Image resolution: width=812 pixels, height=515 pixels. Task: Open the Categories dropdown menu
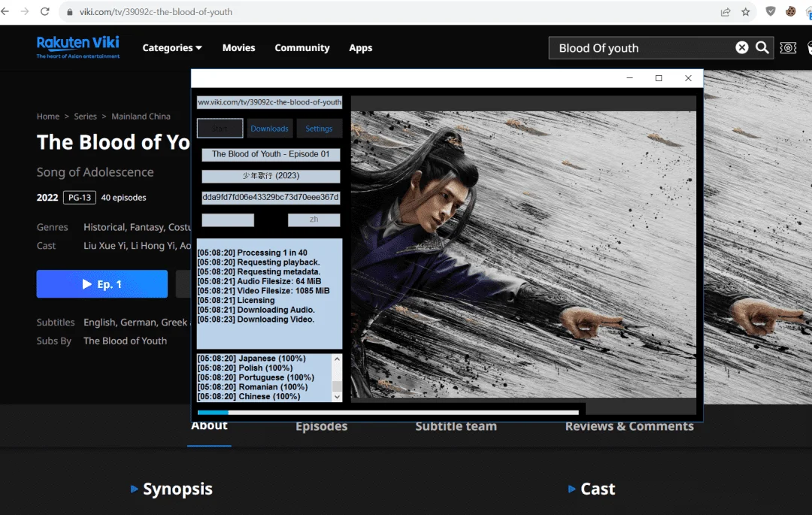[172, 47]
